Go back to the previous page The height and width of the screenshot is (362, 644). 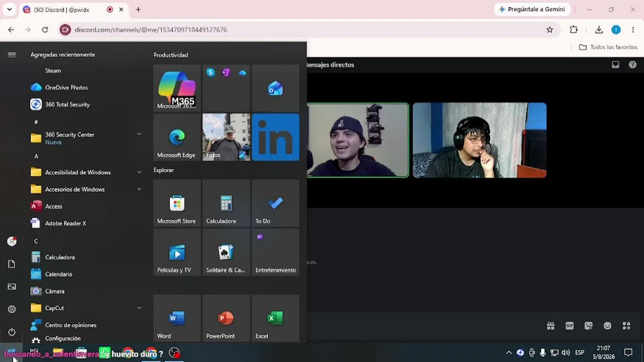[x=11, y=30]
